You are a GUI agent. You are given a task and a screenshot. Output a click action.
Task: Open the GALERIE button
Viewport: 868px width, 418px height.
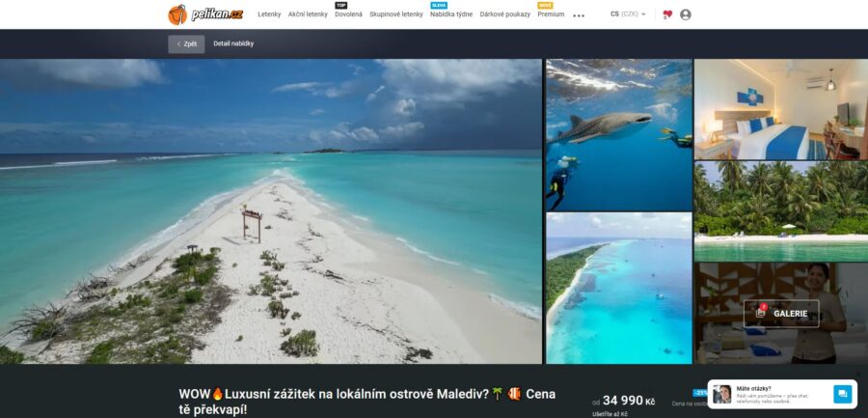point(781,313)
